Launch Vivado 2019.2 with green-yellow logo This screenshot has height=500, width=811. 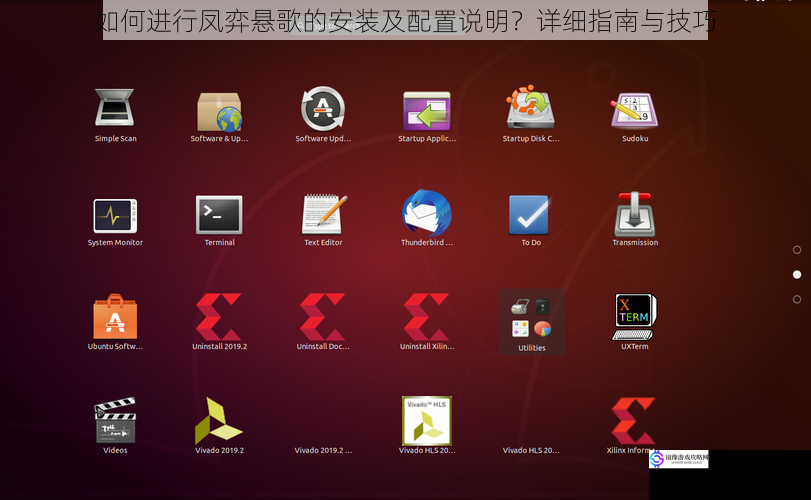click(218, 421)
